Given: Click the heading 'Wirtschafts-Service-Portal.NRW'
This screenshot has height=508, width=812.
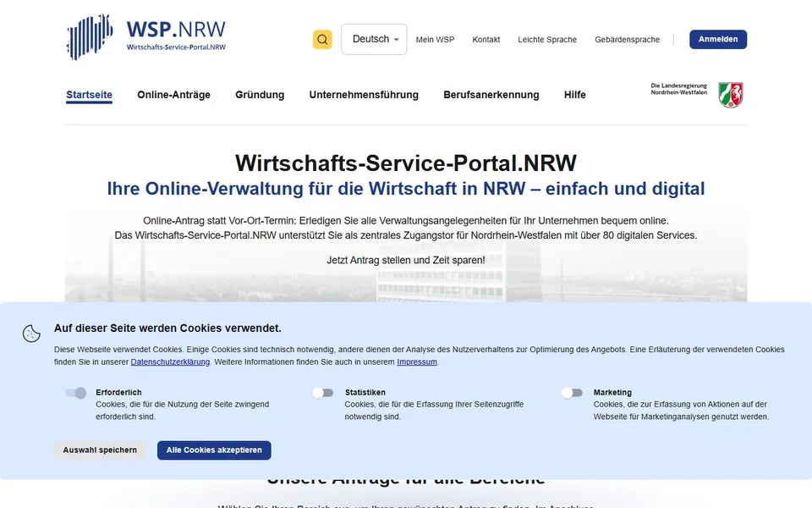Looking at the screenshot, I should (x=406, y=163).
